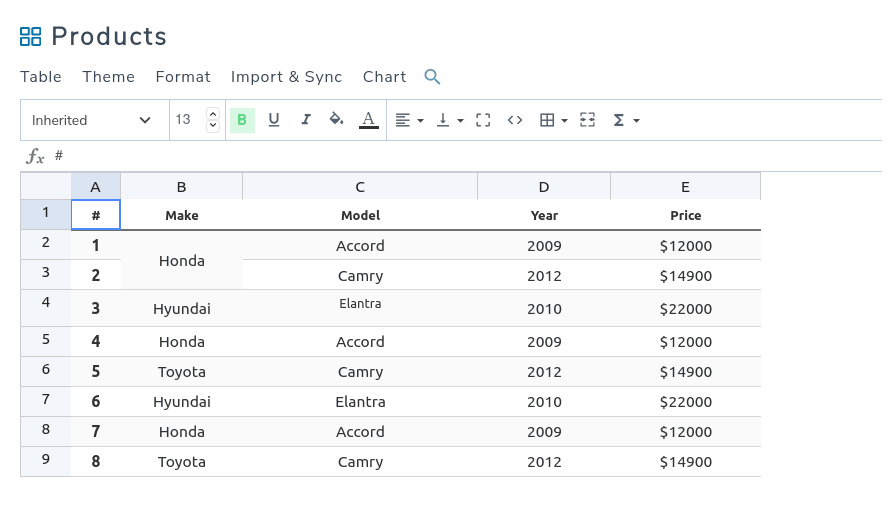892x514 pixels.
Task: Select the 'Price' header cell
Action: coord(685,215)
